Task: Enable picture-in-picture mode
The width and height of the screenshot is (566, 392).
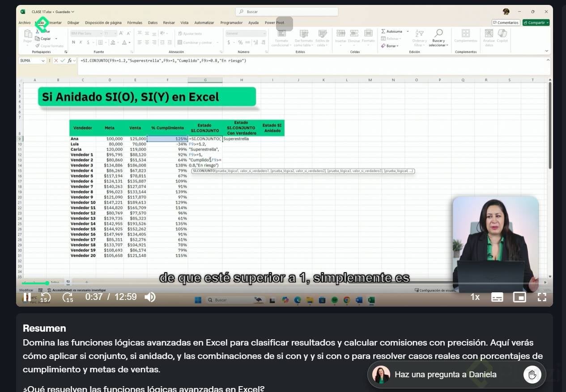Action: (x=519, y=297)
